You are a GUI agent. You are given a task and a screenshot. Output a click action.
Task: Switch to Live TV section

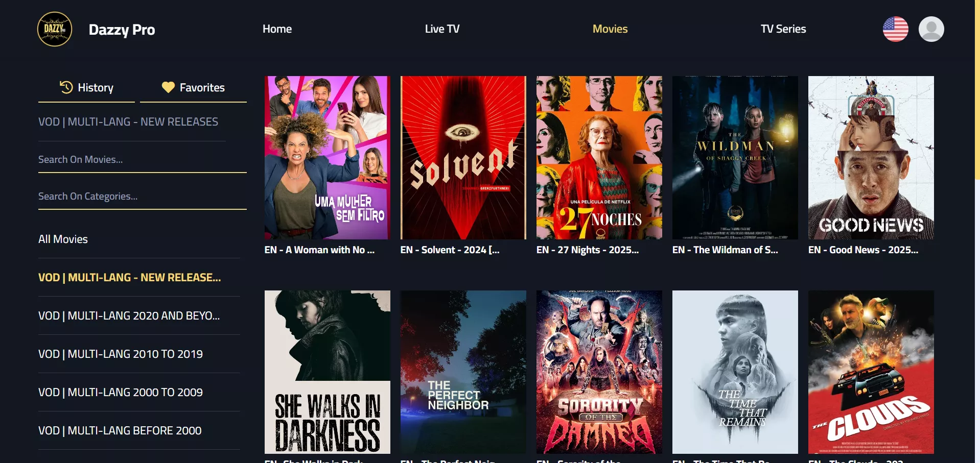click(x=442, y=29)
